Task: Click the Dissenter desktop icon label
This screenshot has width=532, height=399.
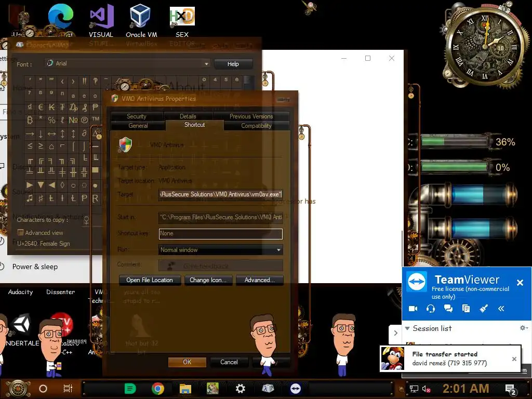Action: [x=60, y=292]
